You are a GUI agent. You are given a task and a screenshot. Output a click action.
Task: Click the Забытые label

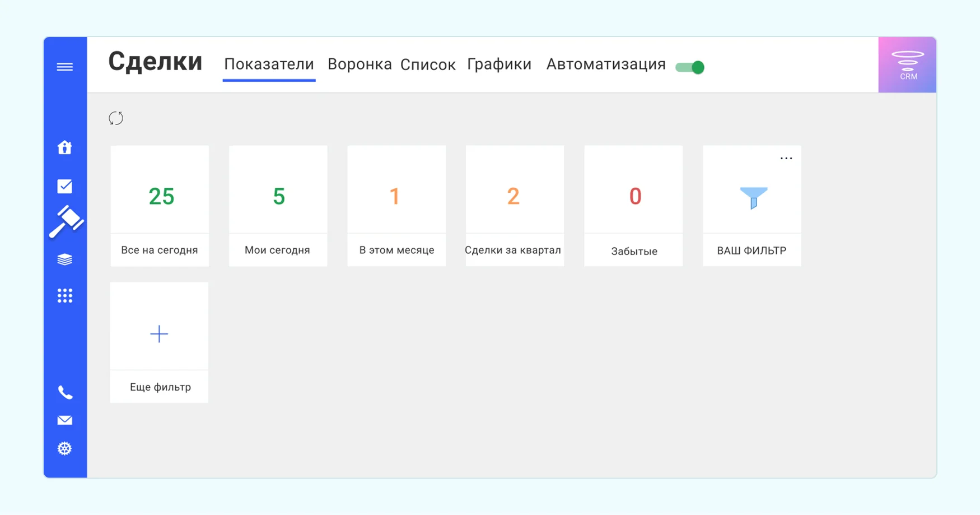(634, 251)
